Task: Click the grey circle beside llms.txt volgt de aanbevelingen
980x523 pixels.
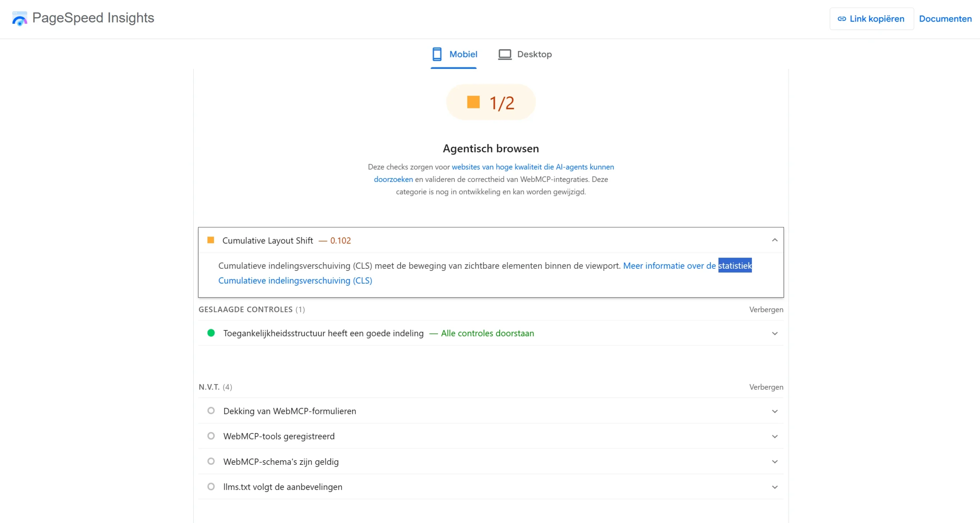Action: click(211, 486)
